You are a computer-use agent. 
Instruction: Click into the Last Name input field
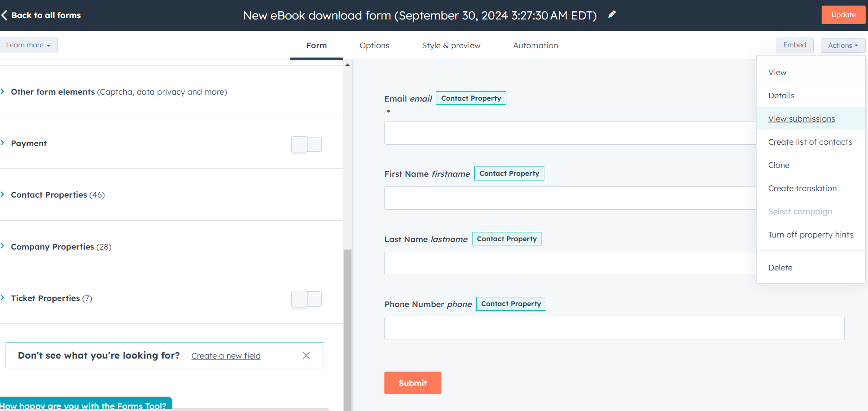(570, 263)
